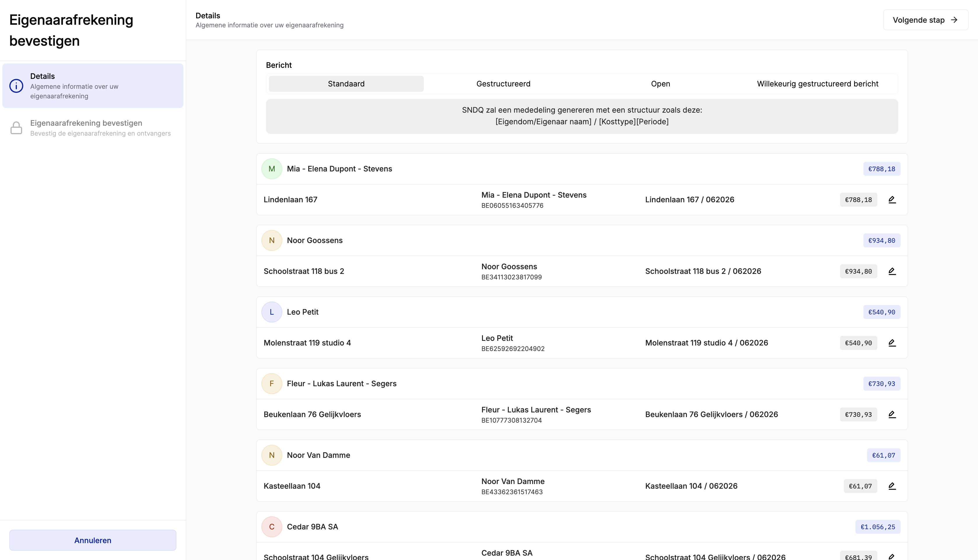Choose the Open message type
Image resolution: width=978 pixels, height=560 pixels.
[x=660, y=84]
